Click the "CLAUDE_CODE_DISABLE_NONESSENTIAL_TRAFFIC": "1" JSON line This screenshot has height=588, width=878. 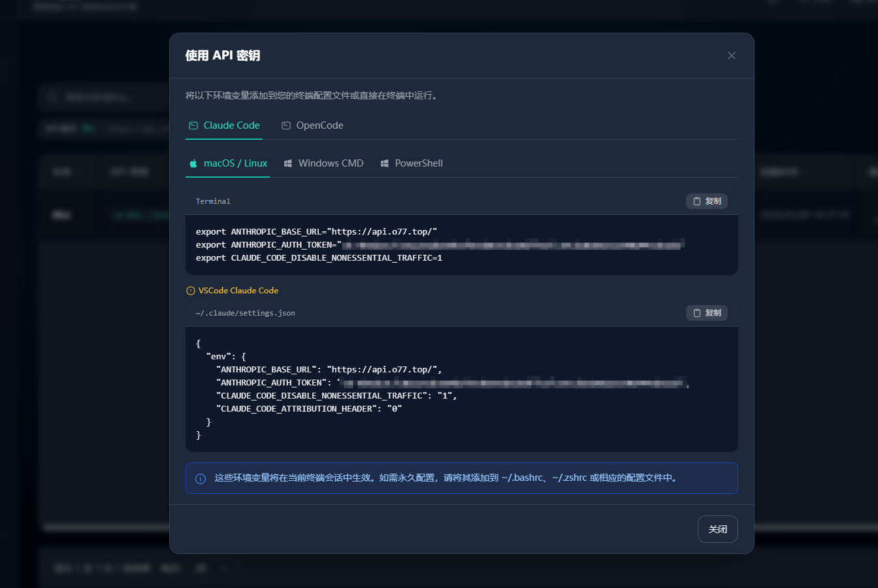click(336, 396)
